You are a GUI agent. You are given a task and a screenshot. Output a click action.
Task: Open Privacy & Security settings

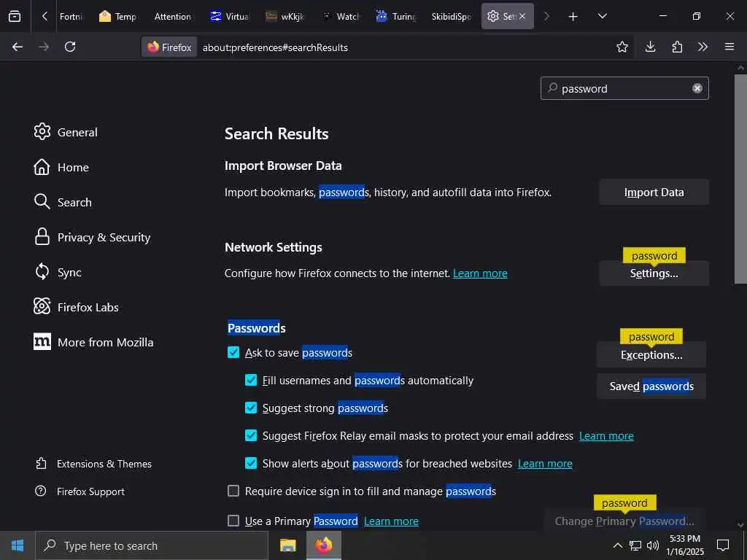click(x=92, y=237)
